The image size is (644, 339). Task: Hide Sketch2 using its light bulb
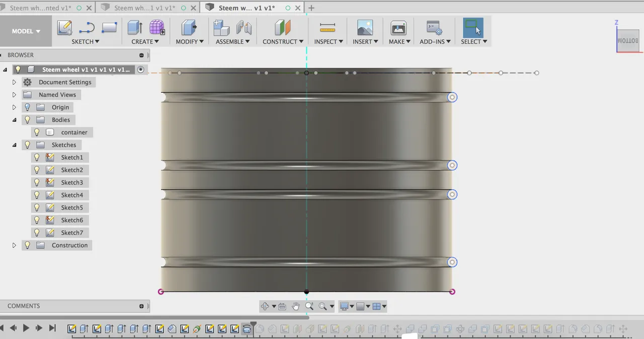pyautogui.click(x=37, y=170)
